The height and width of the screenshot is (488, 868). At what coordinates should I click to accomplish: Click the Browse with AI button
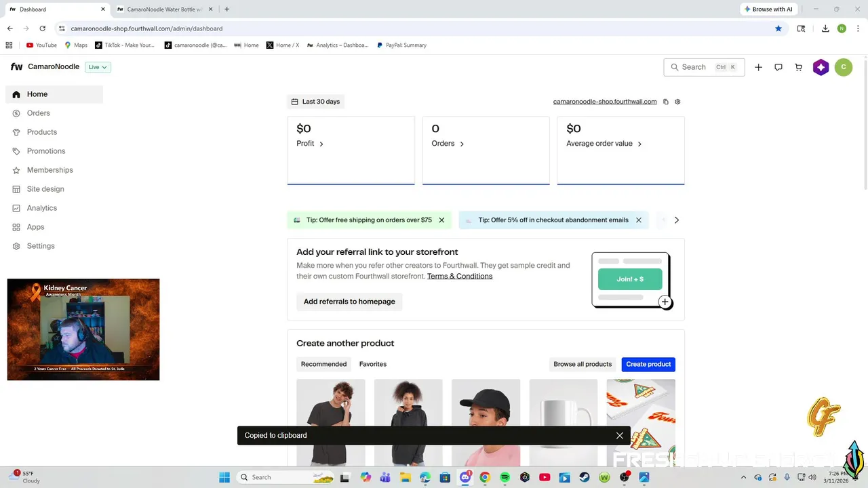(x=768, y=9)
